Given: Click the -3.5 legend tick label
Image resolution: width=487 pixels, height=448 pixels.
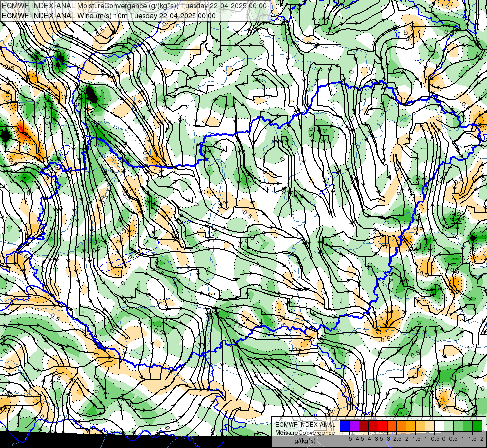Looking at the screenshot, I should coord(378,439).
